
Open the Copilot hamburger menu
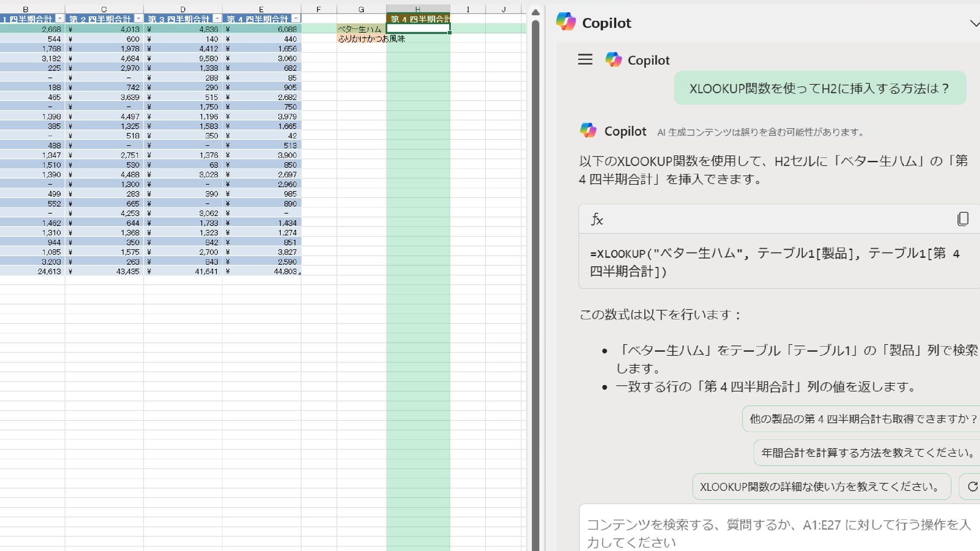click(x=585, y=60)
